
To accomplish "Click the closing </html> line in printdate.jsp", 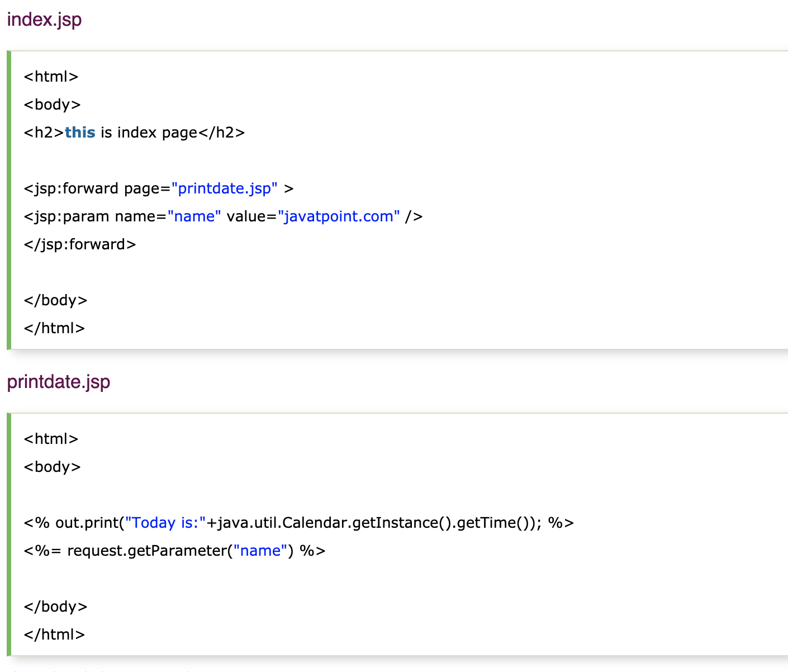I will [x=54, y=635].
